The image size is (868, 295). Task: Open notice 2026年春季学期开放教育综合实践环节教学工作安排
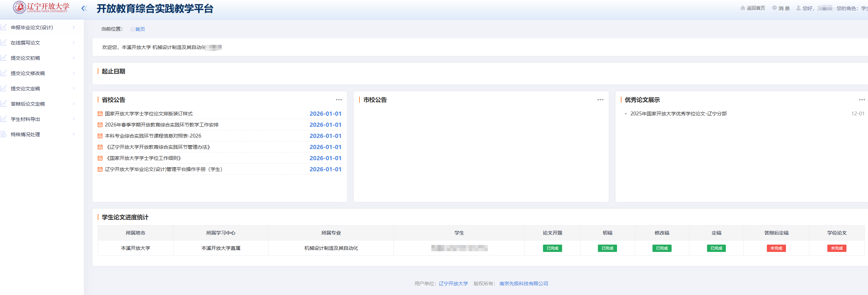(162, 125)
